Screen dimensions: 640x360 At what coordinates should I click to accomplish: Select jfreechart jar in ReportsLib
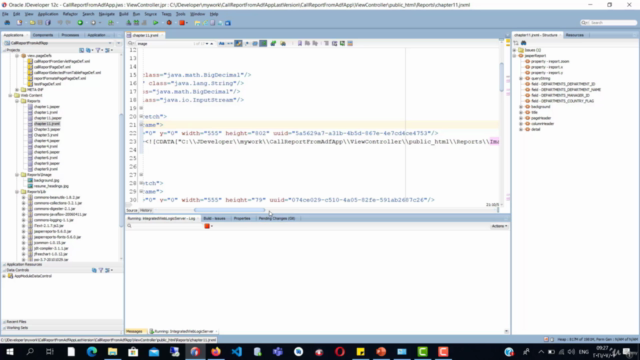pyautogui.click(x=51, y=254)
